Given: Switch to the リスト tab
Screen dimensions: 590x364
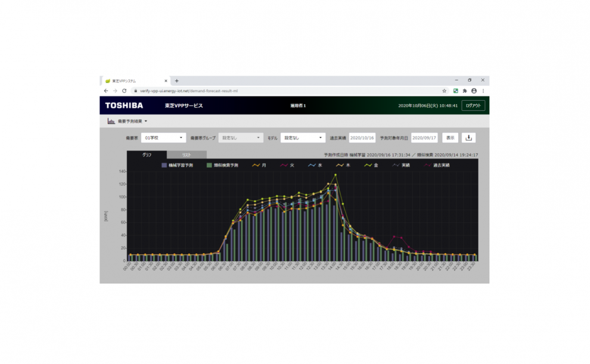Looking at the screenshot, I should 187,154.
